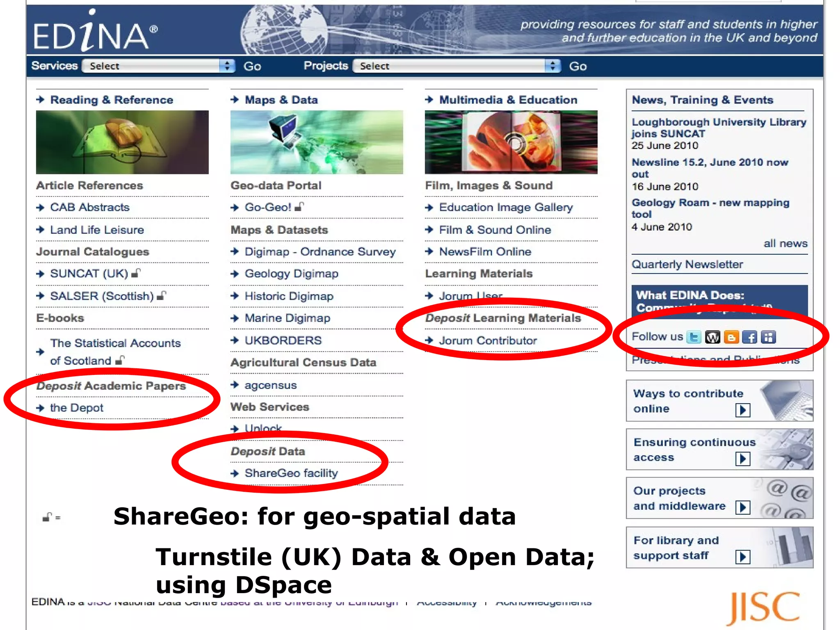This screenshot has width=840, height=630.
Task: Open the Twitter follow icon
Action: [x=694, y=337]
